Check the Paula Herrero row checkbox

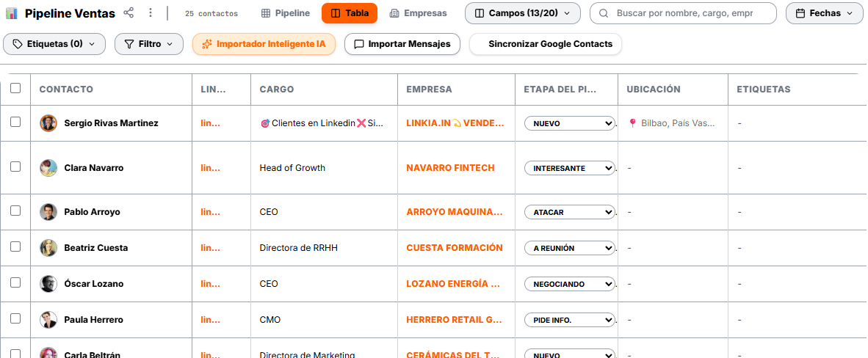tap(15, 318)
